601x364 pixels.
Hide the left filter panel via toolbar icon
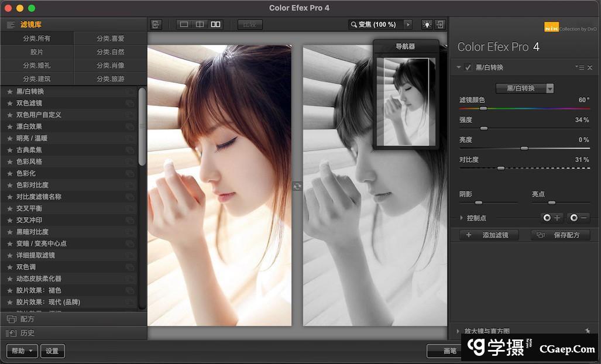pos(156,25)
